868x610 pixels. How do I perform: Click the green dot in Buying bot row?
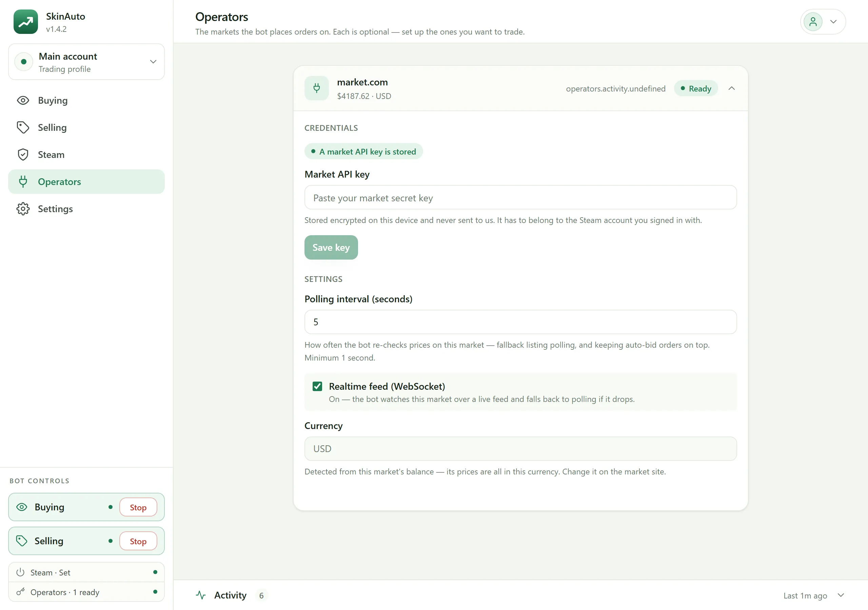[x=111, y=507]
